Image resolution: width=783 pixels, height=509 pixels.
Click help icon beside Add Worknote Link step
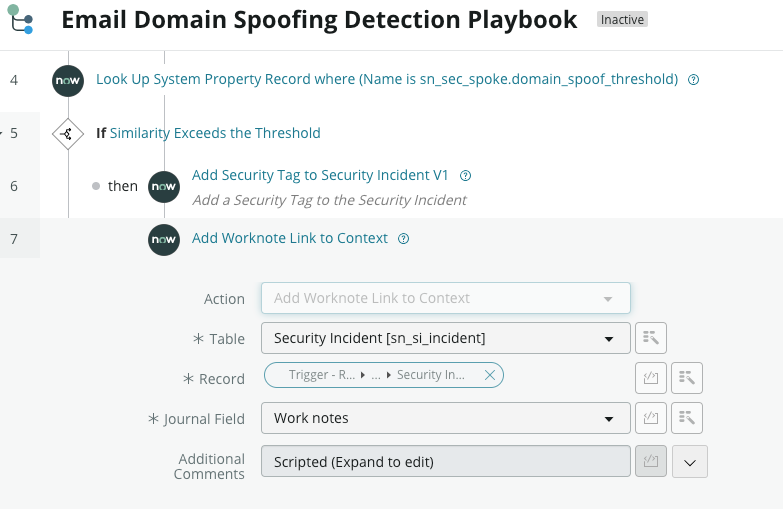(x=403, y=239)
